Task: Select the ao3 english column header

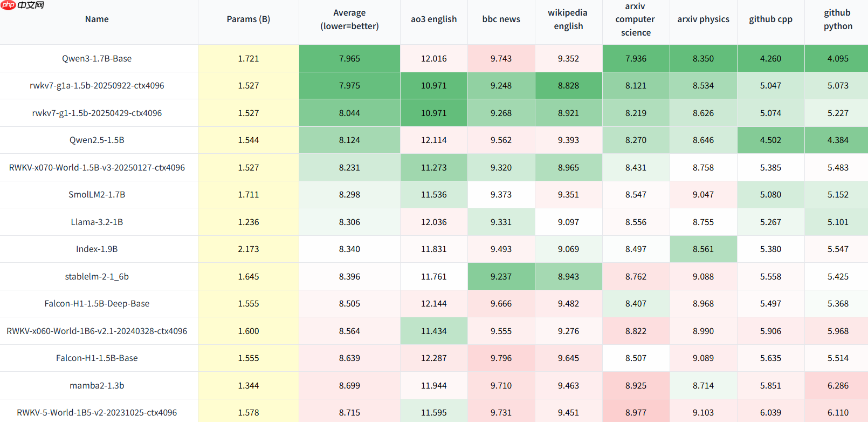Action: (x=434, y=19)
